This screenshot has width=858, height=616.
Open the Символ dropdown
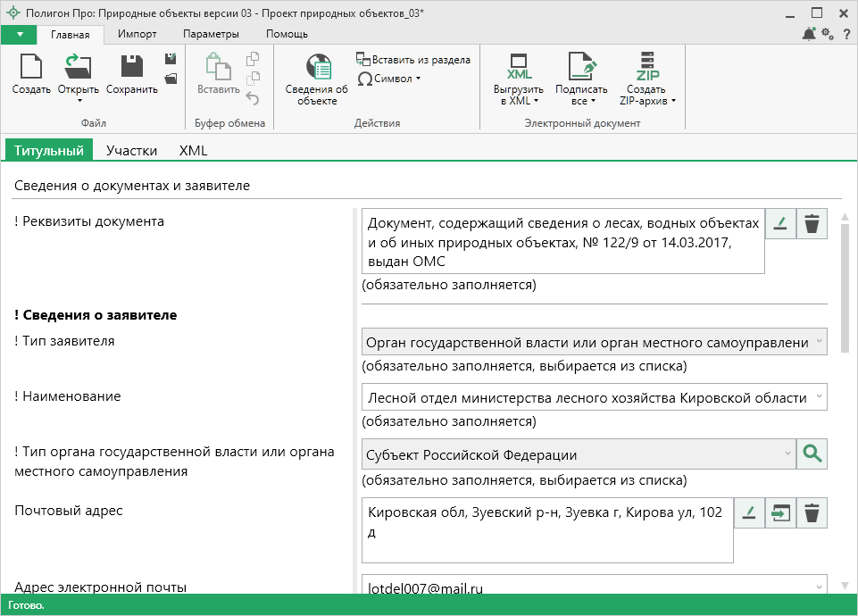tap(389, 79)
